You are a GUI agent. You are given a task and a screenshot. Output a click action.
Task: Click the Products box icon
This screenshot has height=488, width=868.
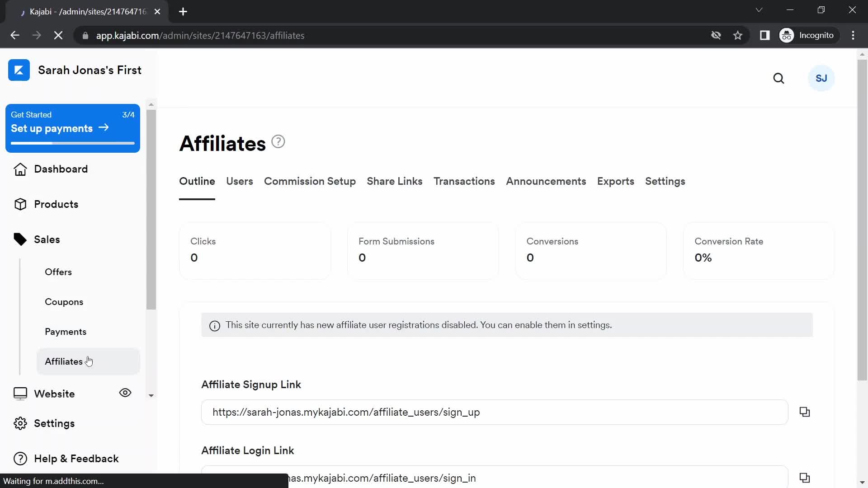pyautogui.click(x=20, y=204)
